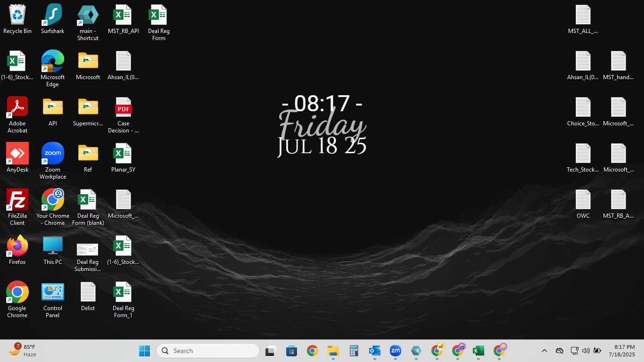
Task: Select the 'Deal Reg Form' Excel file
Action: click(x=158, y=23)
